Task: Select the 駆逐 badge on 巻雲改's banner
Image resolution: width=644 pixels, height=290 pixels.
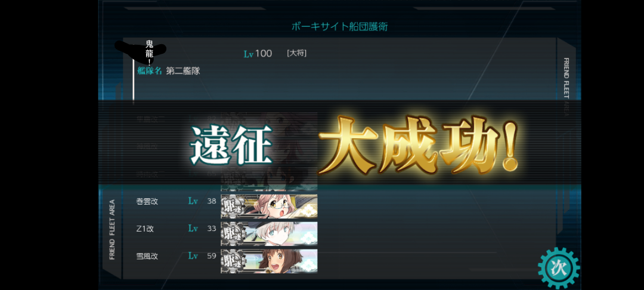Action: click(233, 206)
